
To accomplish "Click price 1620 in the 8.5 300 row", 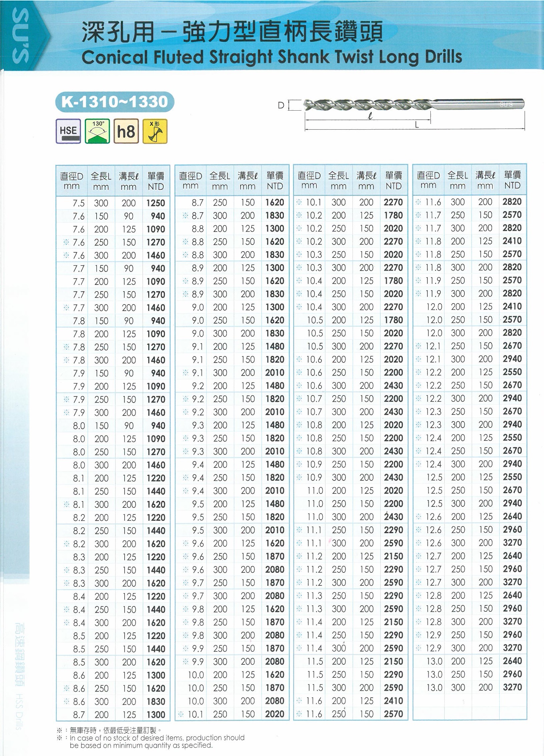I will [x=156, y=662].
